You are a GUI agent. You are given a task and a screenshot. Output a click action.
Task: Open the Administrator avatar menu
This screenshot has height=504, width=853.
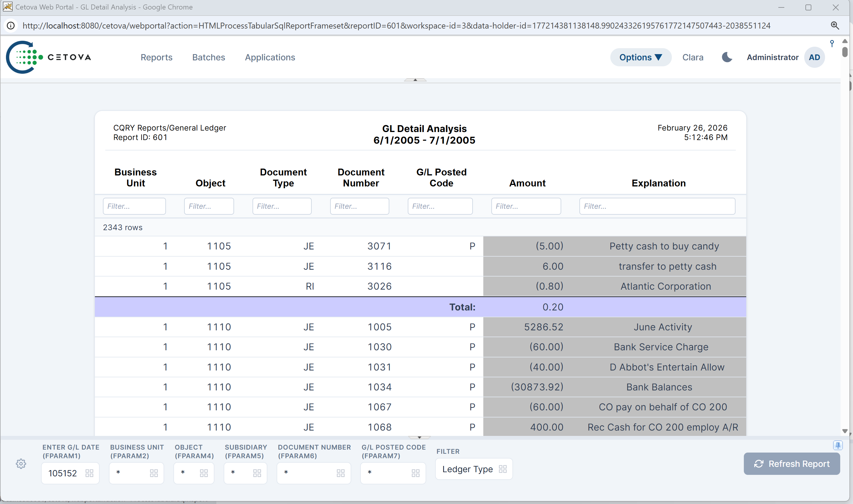815,57
